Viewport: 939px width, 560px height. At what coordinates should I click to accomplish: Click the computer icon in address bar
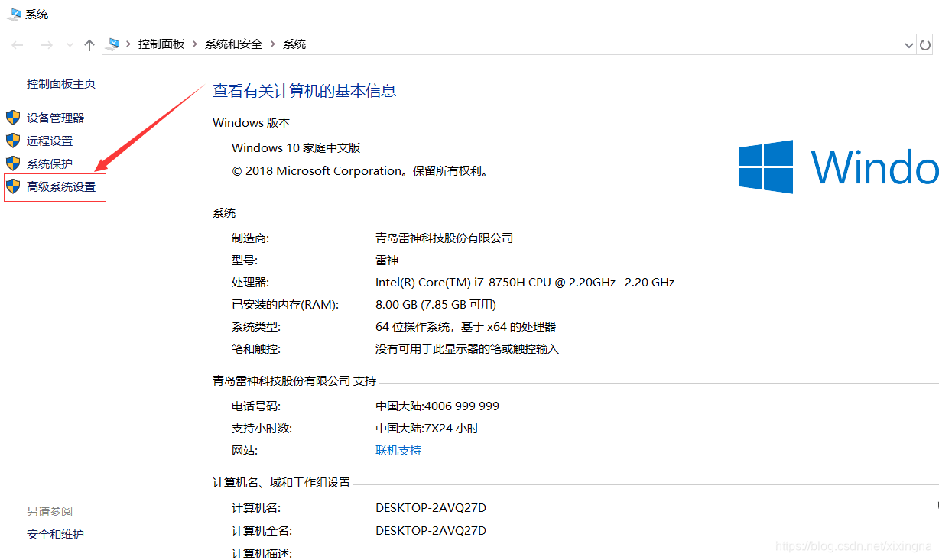[114, 44]
